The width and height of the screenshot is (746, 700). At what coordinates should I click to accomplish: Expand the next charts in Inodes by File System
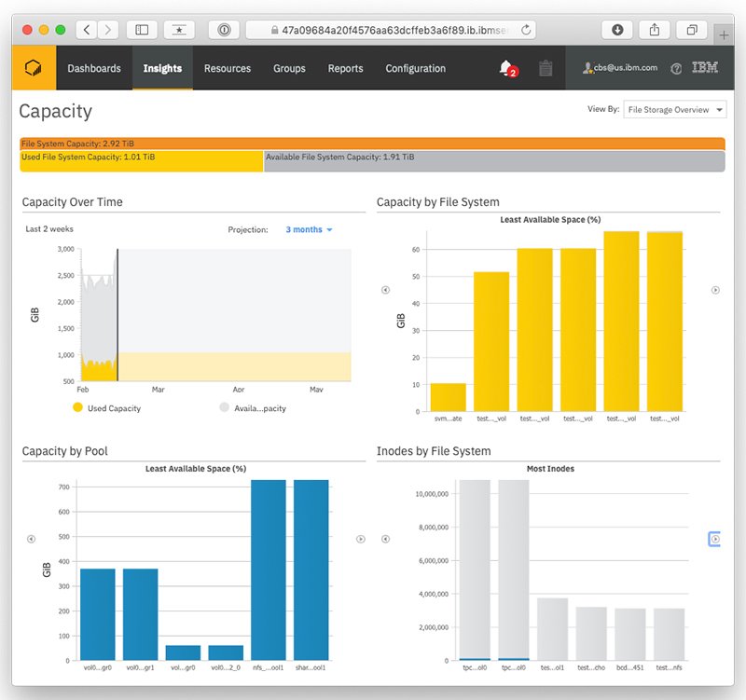(x=714, y=539)
